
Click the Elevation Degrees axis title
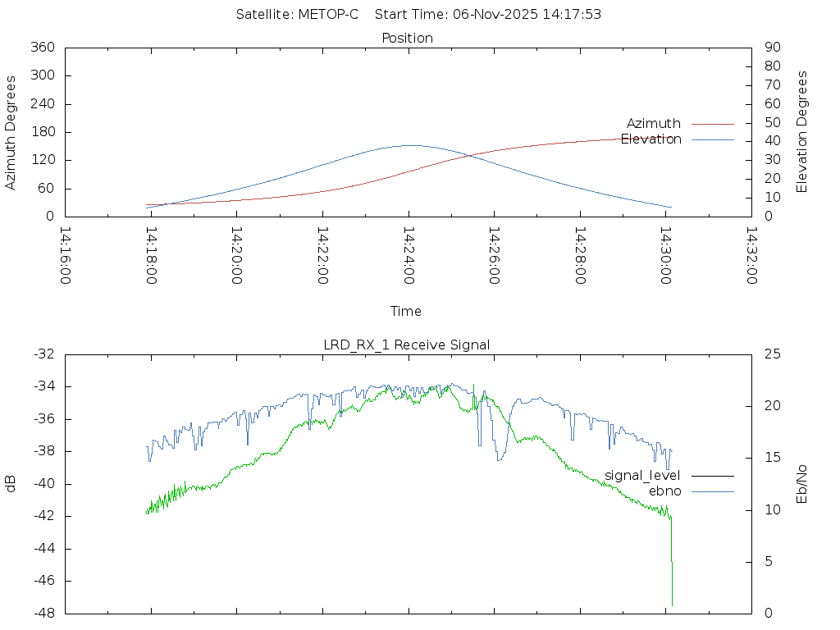click(x=802, y=132)
